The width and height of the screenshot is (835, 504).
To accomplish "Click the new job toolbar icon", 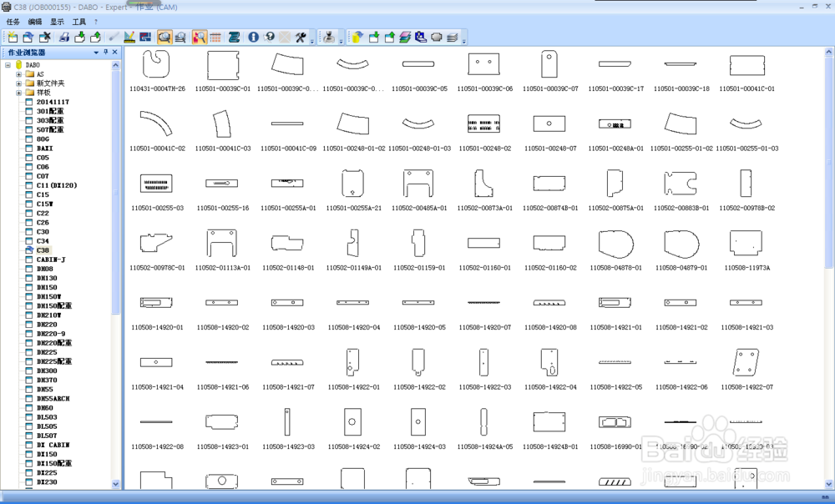I will (13, 37).
